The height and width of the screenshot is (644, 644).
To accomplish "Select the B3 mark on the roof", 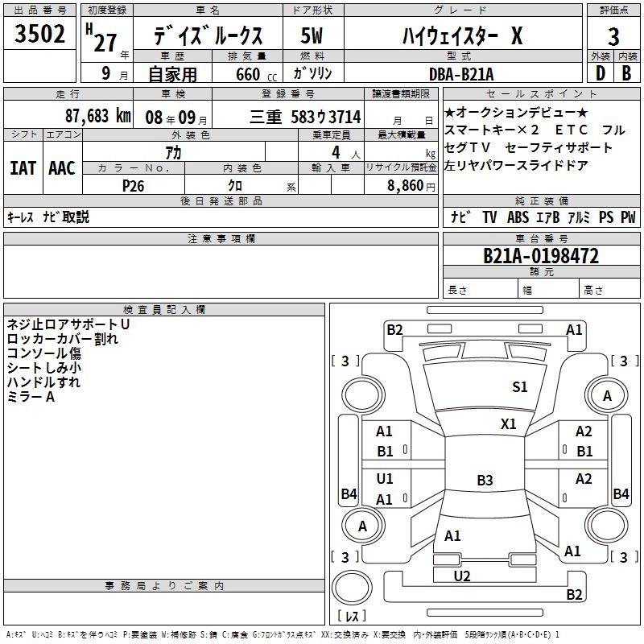I will pos(485,481).
